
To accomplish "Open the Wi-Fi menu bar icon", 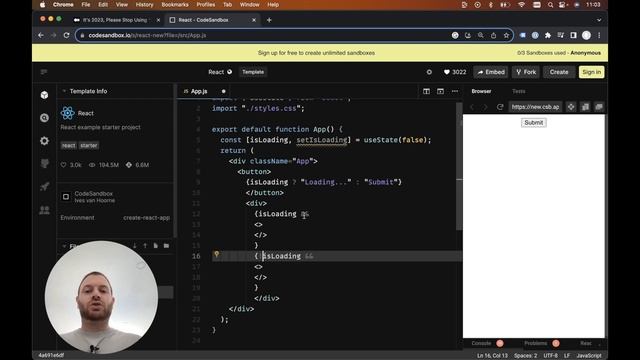I will (521, 5).
